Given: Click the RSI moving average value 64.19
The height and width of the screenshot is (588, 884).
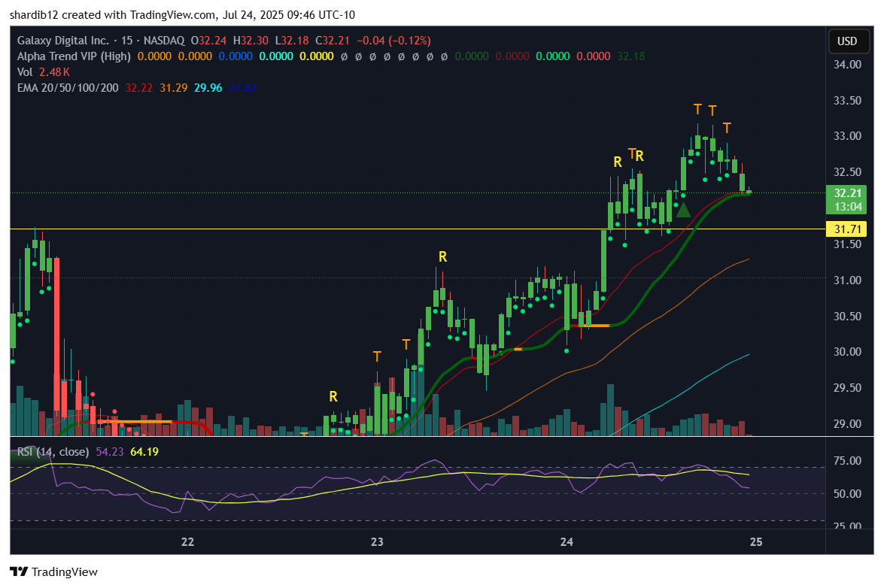Looking at the screenshot, I should point(144,452).
